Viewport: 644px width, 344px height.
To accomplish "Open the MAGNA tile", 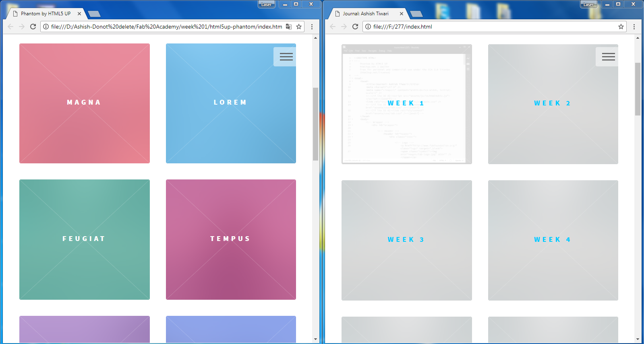I will pyautogui.click(x=85, y=103).
